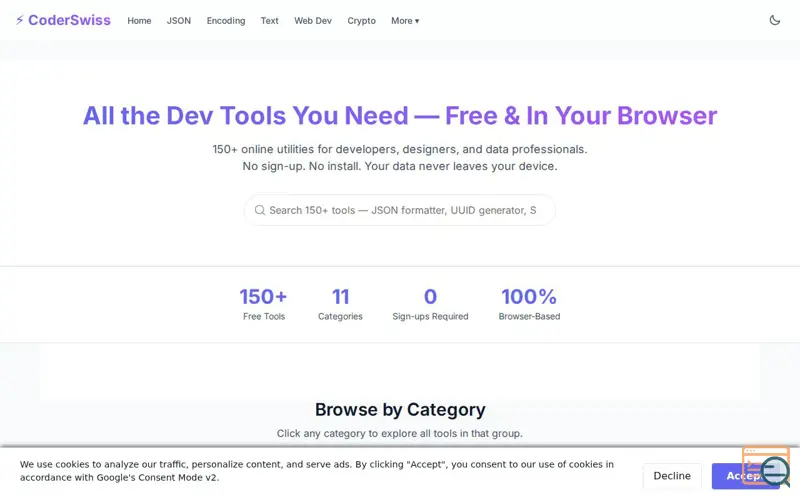Click the CoderSwiss brand name link
This screenshot has width=800, height=500.
point(69,20)
